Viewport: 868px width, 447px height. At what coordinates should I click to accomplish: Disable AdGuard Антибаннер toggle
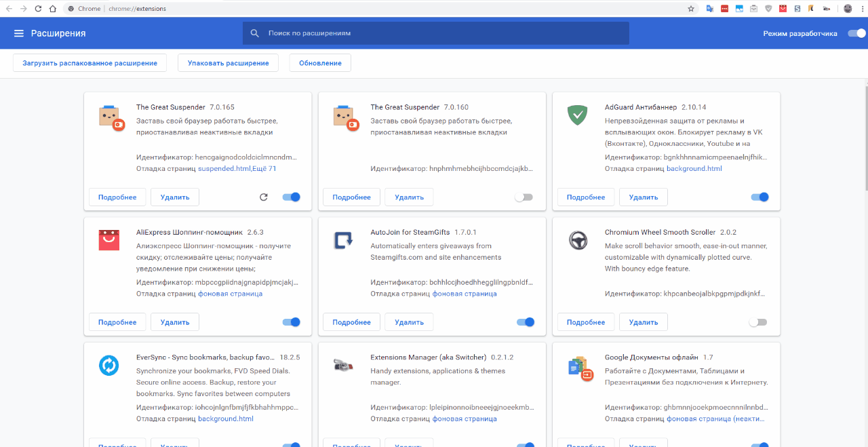click(x=759, y=197)
